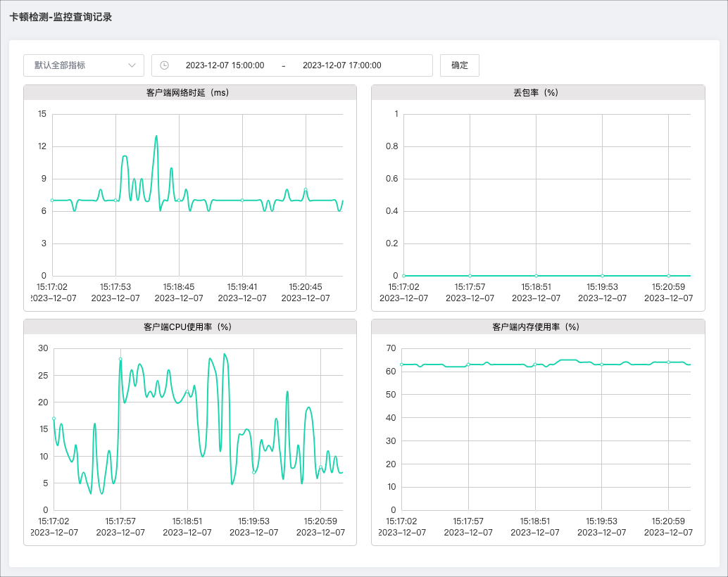Screen dimensions: 728x577
Task: Click the end time field 2023-12-07 17:00:00
Action: pos(341,65)
